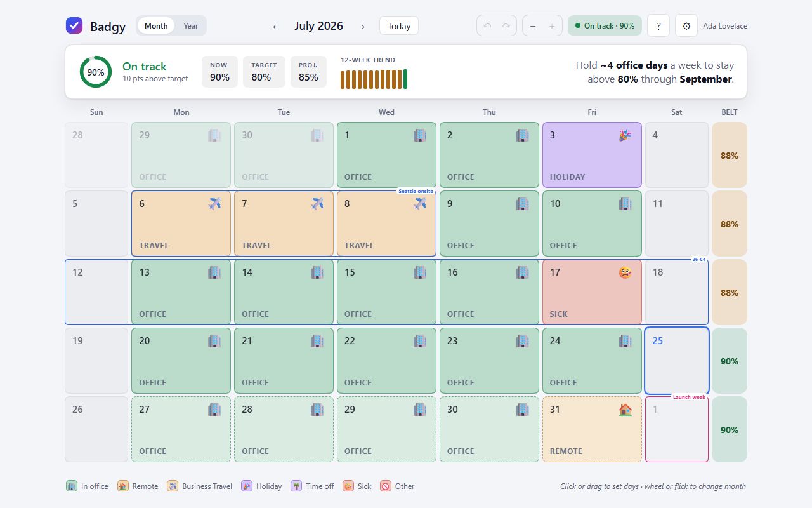Click the sick face icon on July 17
The width and height of the screenshot is (812, 508).
tap(625, 272)
